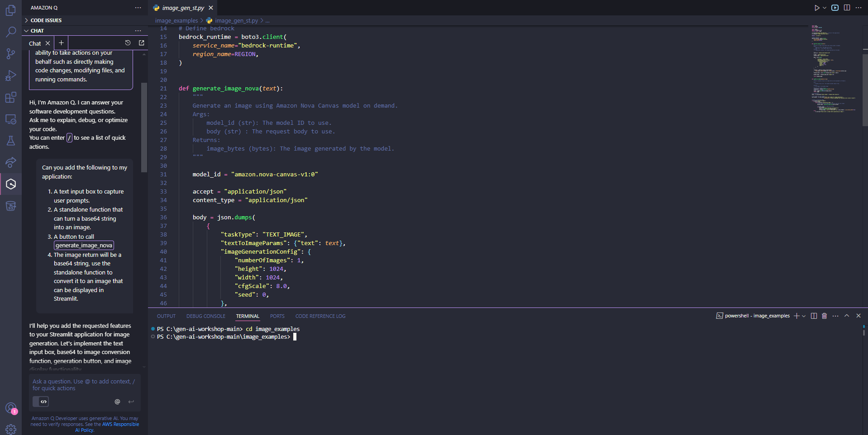
Task: Click line number 21 in gutter
Action: point(163,89)
